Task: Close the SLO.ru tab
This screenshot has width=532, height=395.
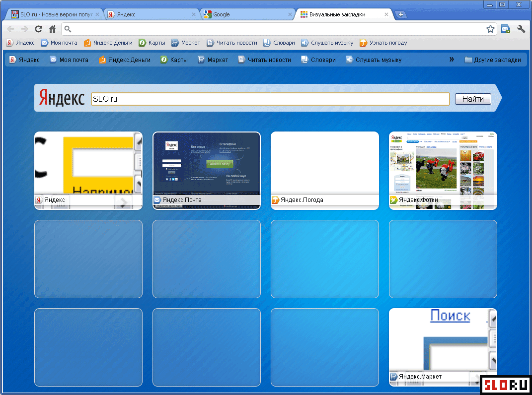Action: 97,14
